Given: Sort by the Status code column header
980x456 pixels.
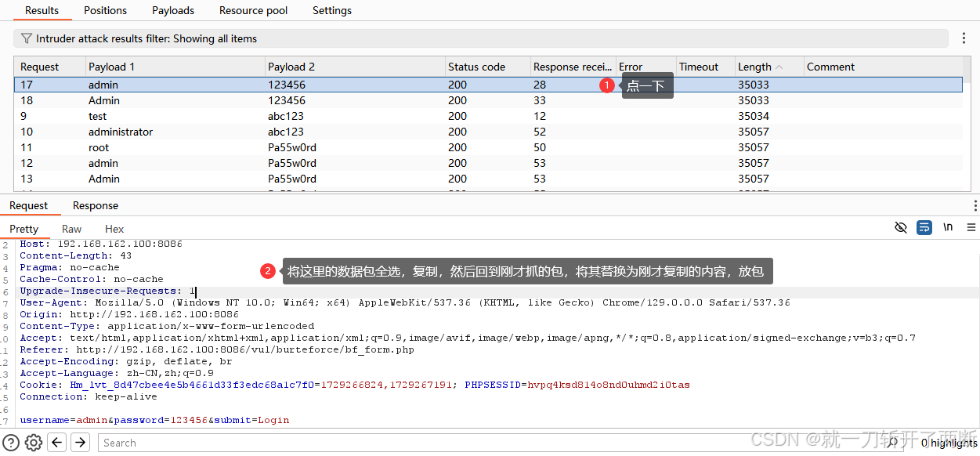Looking at the screenshot, I should pyautogui.click(x=486, y=67).
